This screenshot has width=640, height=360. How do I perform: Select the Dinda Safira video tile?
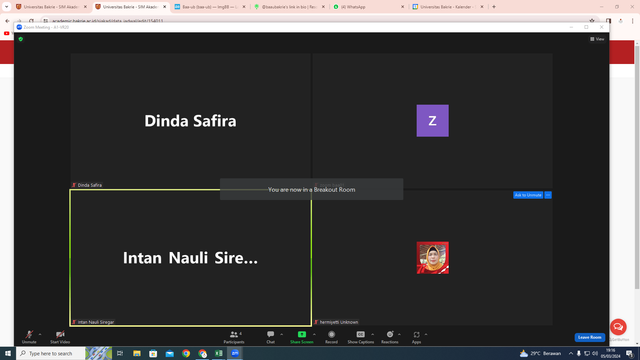click(191, 121)
